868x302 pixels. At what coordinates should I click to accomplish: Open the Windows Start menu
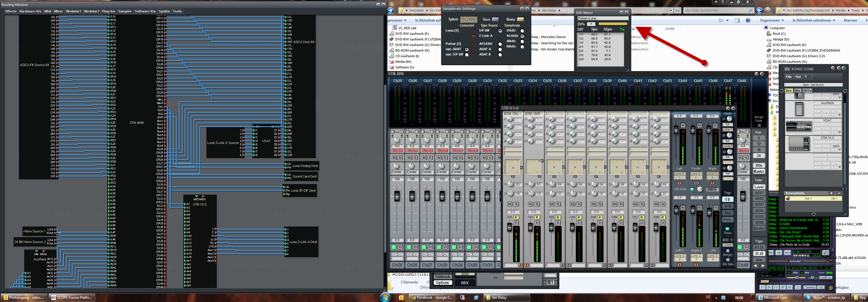point(385,297)
